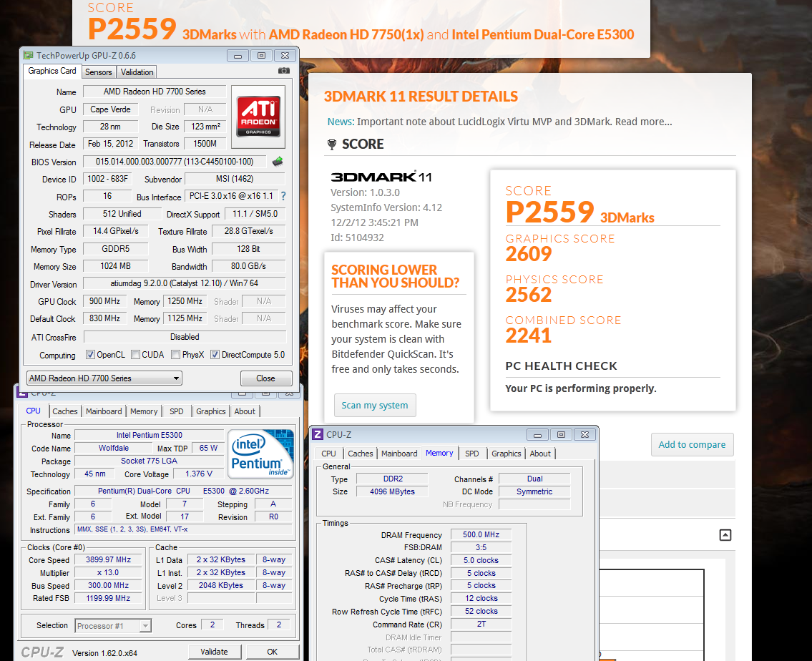Open the Memory tab in CPU-Z processor window
The width and height of the screenshot is (812, 661).
coord(144,411)
